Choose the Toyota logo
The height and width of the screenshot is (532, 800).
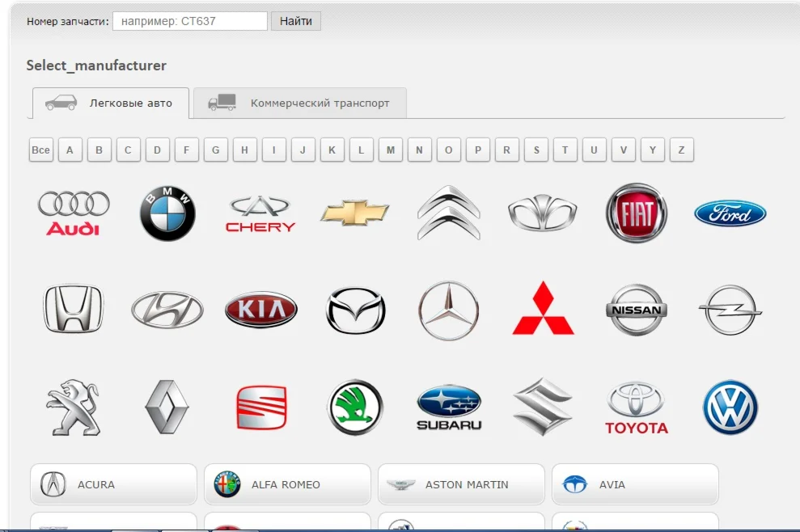click(x=637, y=407)
